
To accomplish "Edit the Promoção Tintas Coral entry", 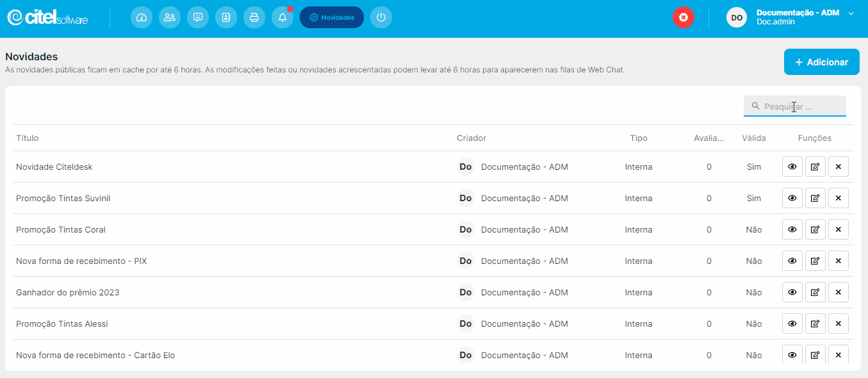I will click(815, 229).
